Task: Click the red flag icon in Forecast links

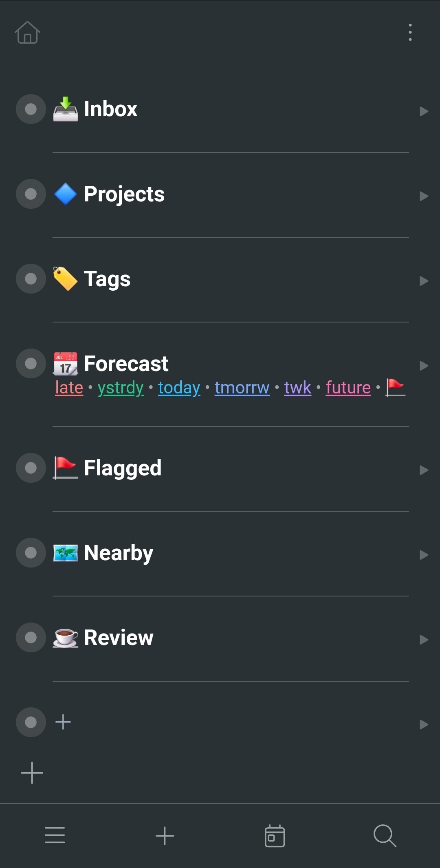Action: [395, 387]
